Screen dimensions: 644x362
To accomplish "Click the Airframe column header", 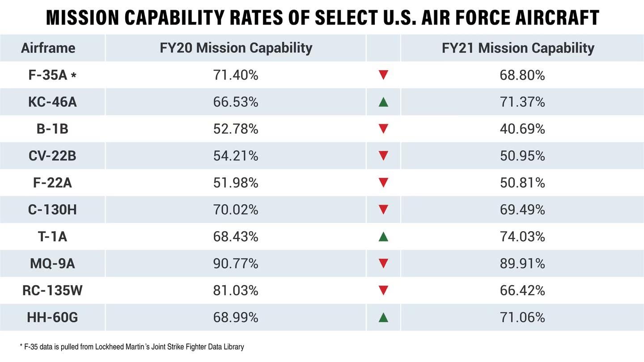I will coord(48,48).
